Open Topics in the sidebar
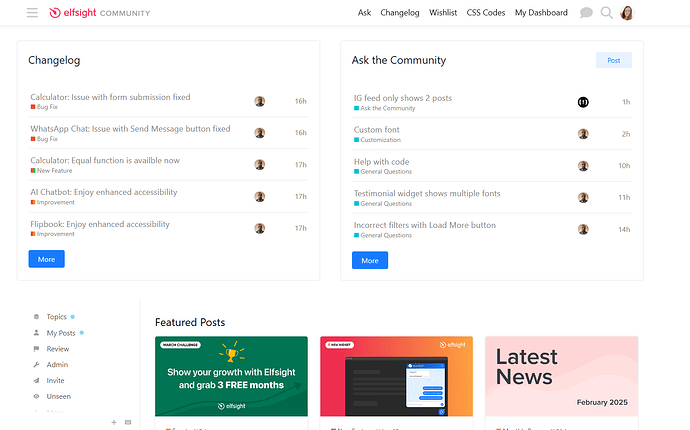Image resolution: width=690 pixels, height=430 pixels. [56, 317]
